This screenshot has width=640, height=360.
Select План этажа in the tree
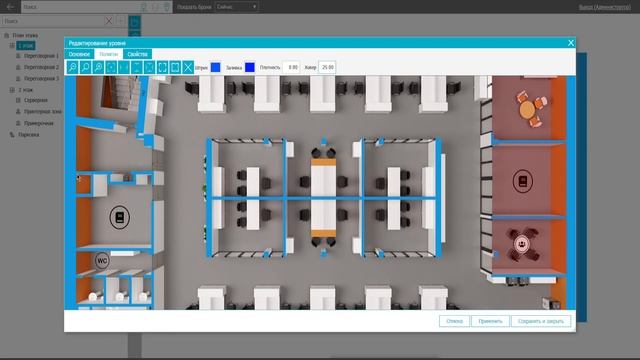point(25,36)
